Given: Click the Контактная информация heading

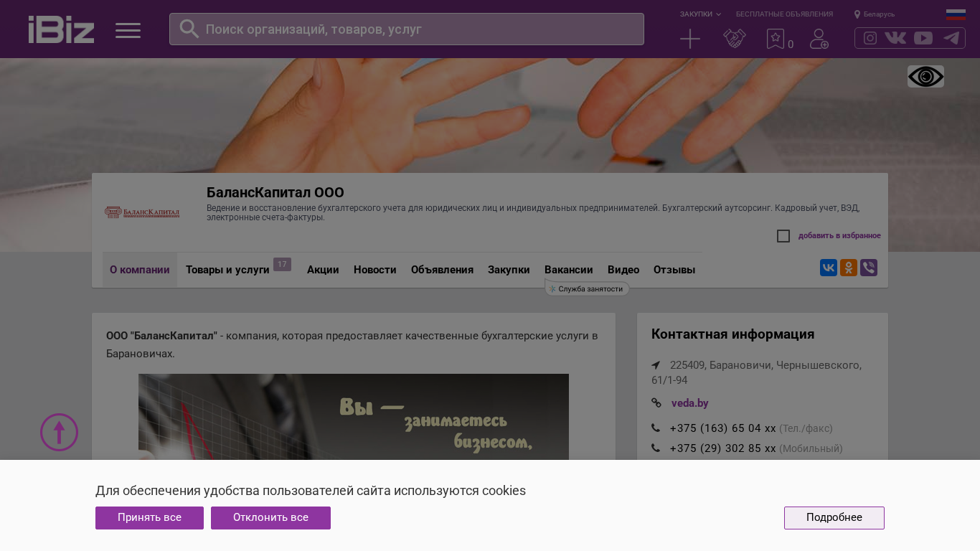Looking at the screenshot, I should coord(733,334).
